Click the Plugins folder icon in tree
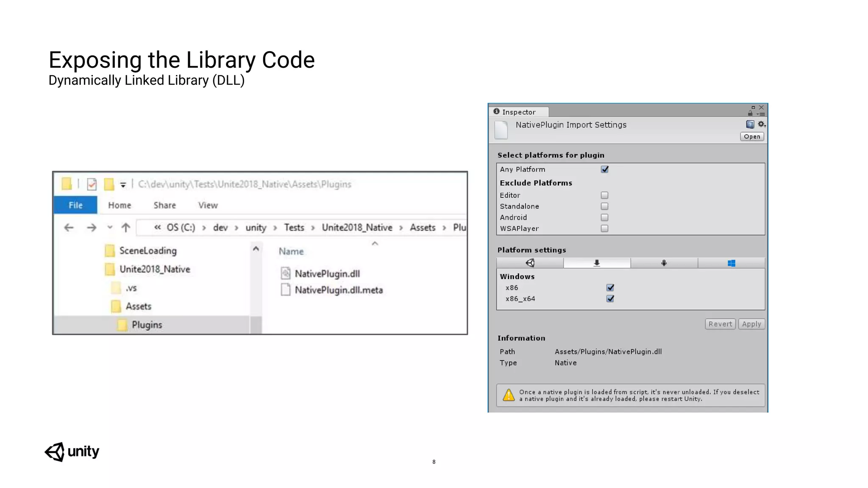The image size is (868, 488). (x=122, y=325)
